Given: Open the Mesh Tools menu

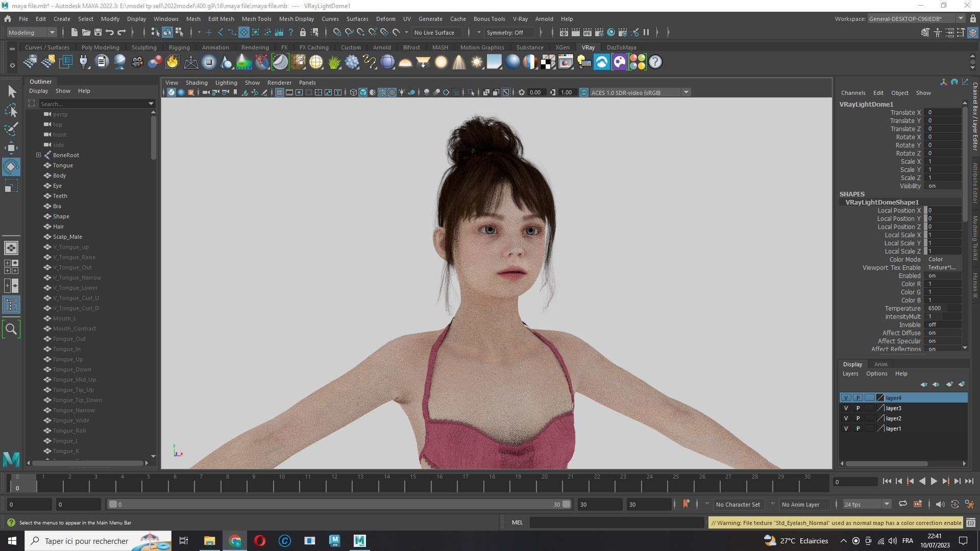Looking at the screenshot, I should coord(256,19).
